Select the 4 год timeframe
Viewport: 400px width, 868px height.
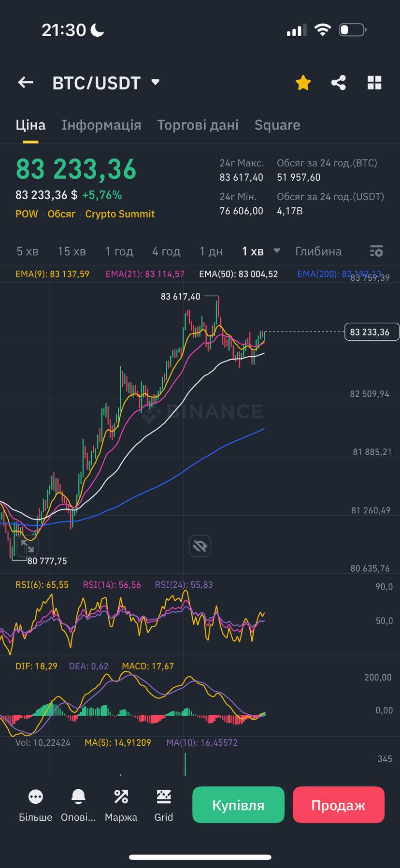pos(166,251)
